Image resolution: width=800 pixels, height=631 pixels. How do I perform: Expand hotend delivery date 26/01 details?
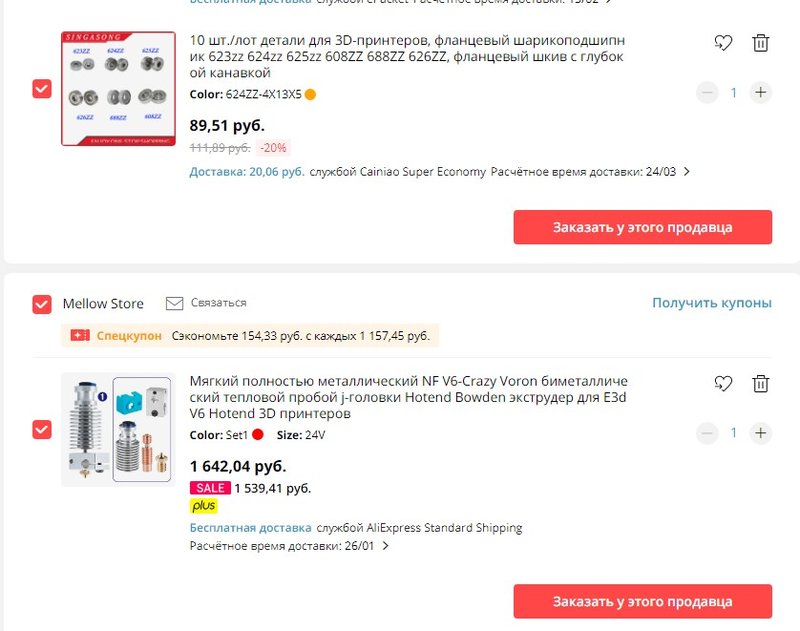click(386, 547)
